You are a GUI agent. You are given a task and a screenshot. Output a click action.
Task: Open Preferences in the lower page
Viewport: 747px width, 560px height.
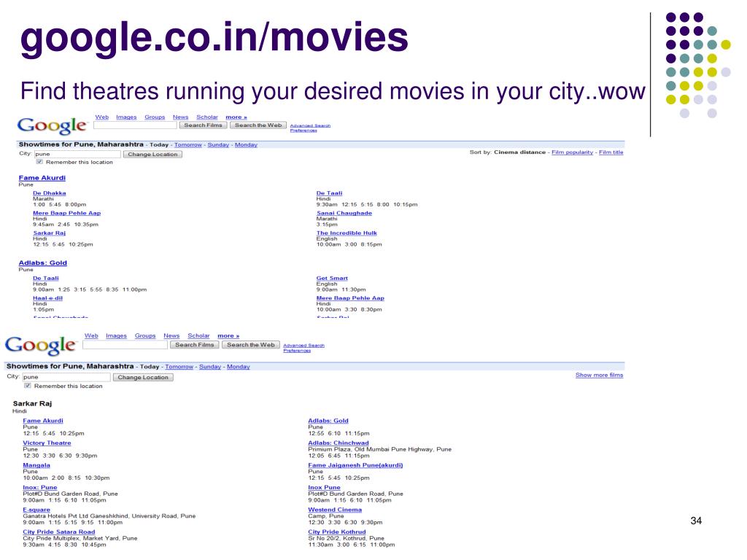tap(297, 351)
